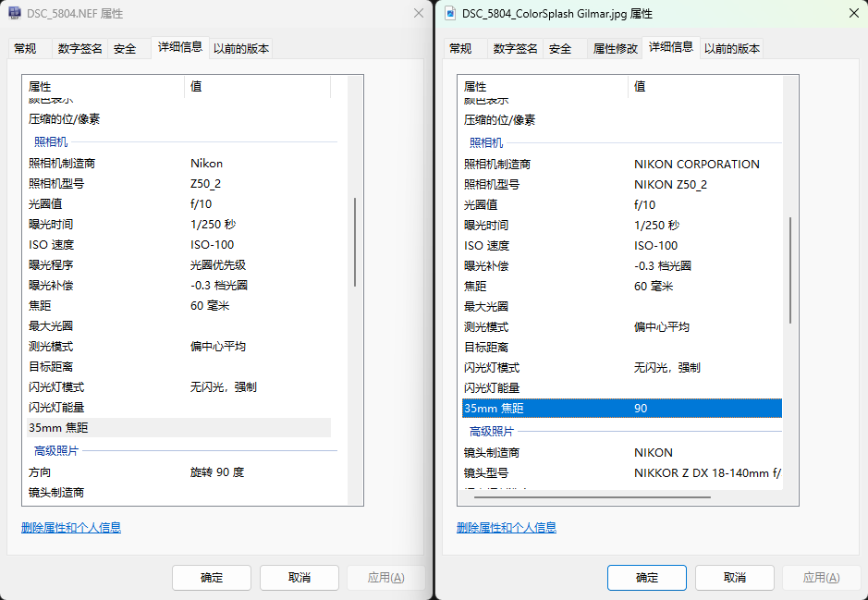Select highlighted 35mm 焦距 row with value 90
Viewport: 868px width, 600px height.
622,409
